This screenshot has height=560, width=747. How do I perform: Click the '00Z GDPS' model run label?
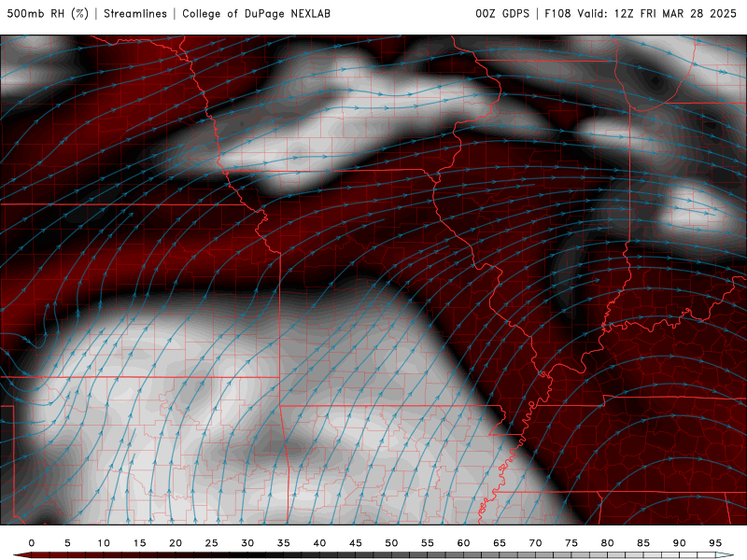tap(502, 14)
